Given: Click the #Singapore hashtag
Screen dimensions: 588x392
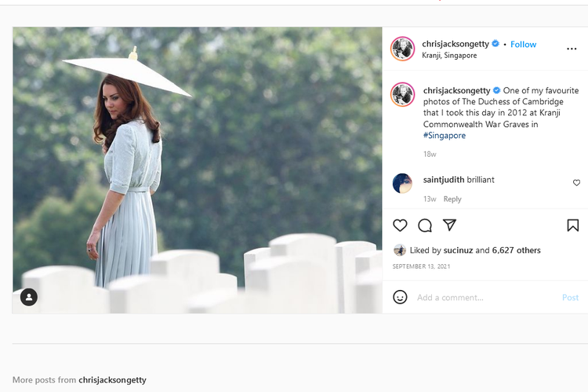Looking at the screenshot, I should pyautogui.click(x=445, y=136).
